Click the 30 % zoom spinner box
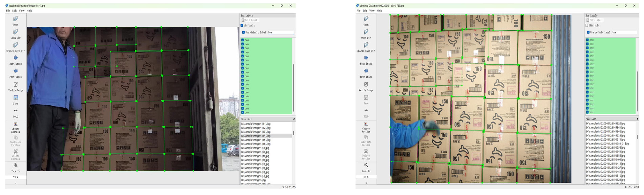 click(366, 177)
